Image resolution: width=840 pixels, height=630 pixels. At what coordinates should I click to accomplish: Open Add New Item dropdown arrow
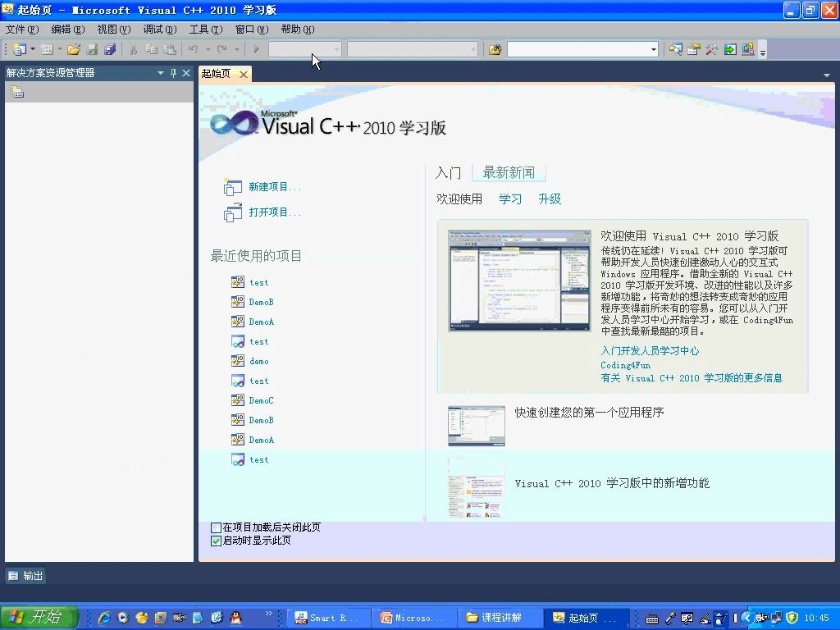coord(59,49)
